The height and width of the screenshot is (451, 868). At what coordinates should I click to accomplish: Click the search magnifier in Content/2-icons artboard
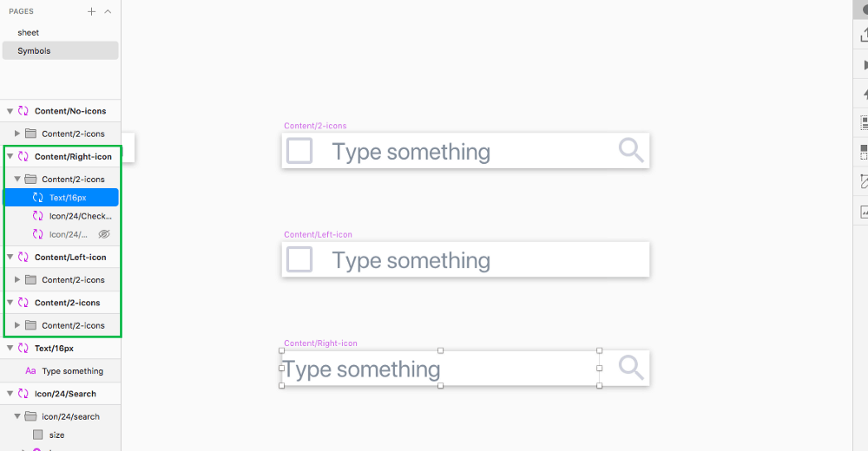[x=631, y=151]
